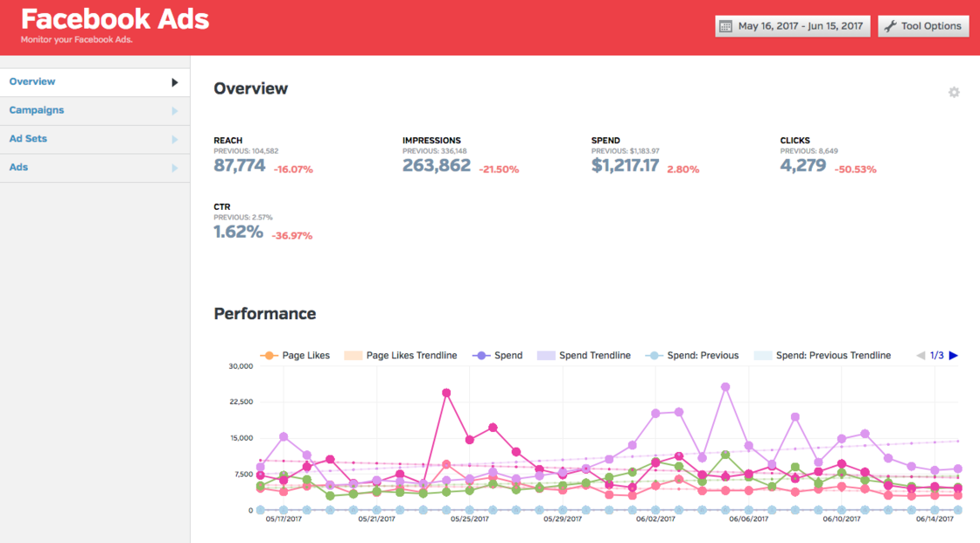The width and height of the screenshot is (980, 543).
Task: Click the 1/3 legend page indicator
Action: tap(937, 356)
